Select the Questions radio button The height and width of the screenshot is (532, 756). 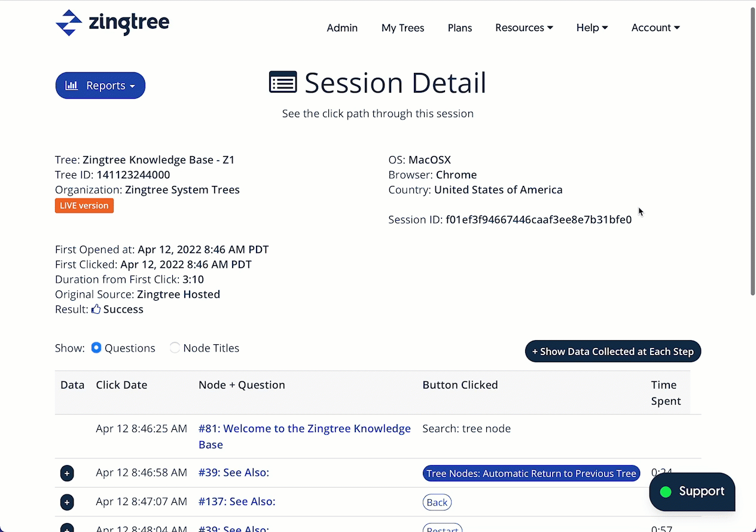click(x=96, y=348)
